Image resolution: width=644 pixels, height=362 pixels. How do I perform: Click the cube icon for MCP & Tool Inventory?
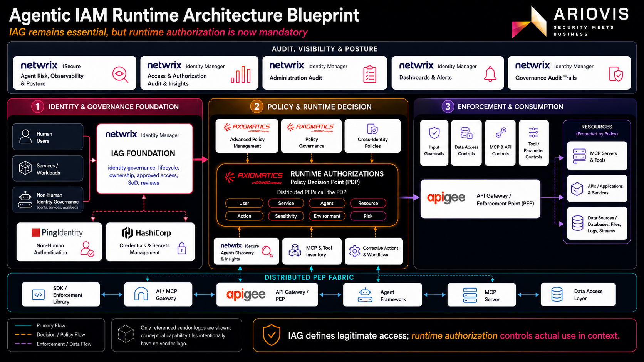pyautogui.click(x=295, y=250)
